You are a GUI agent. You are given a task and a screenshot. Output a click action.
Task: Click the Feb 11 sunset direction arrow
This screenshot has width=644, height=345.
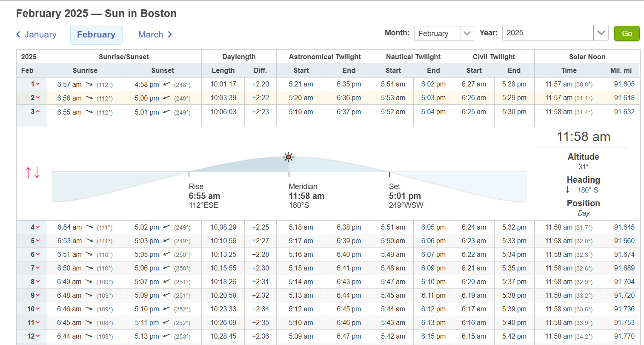166,323
